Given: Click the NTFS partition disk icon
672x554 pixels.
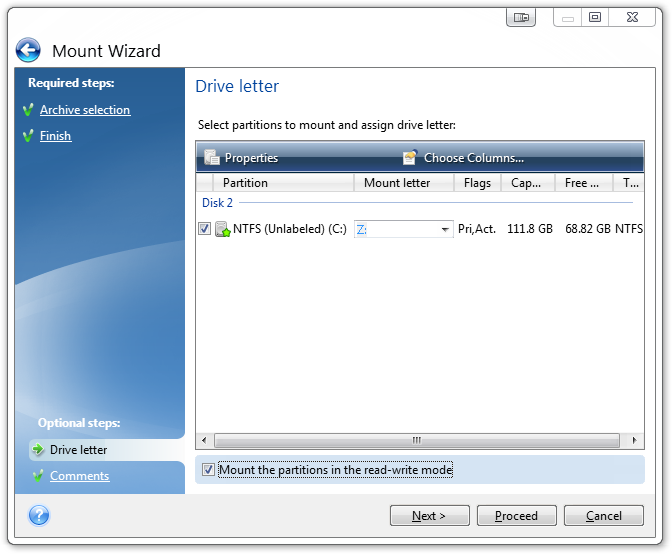Looking at the screenshot, I should tap(222, 229).
